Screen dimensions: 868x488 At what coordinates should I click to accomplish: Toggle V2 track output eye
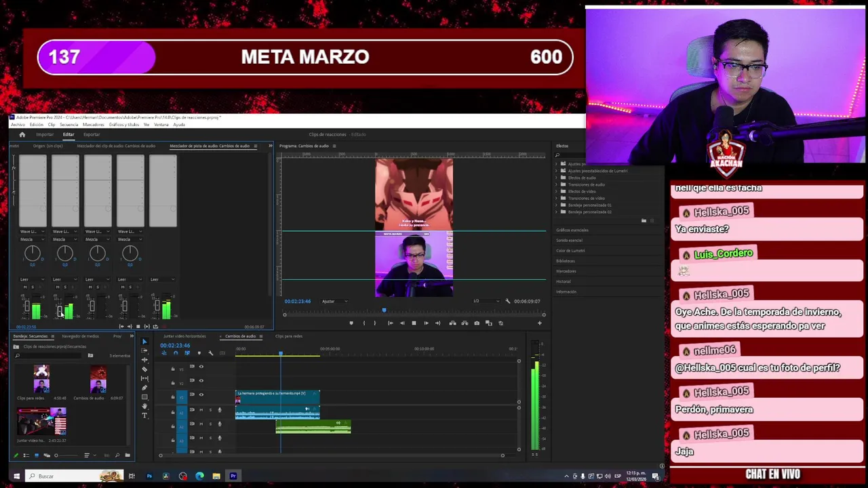click(201, 380)
